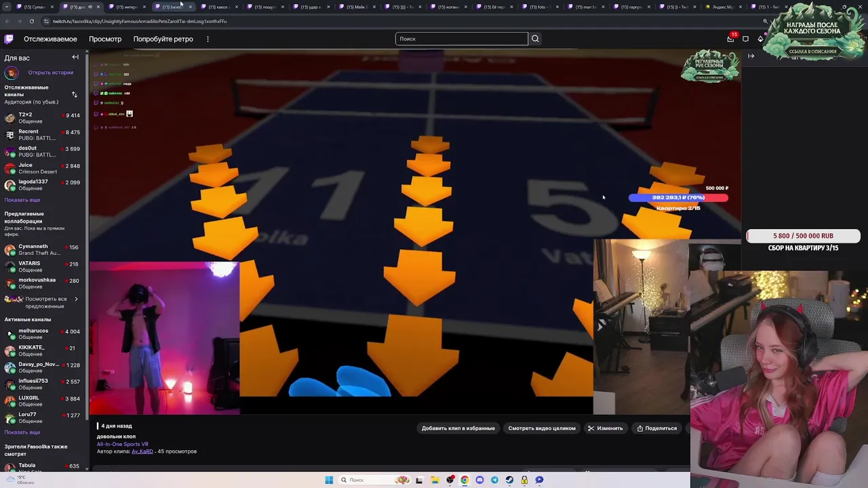The width and height of the screenshot is (868, 488).
Task: Open Windows Start menu
Action: point(329,480)
